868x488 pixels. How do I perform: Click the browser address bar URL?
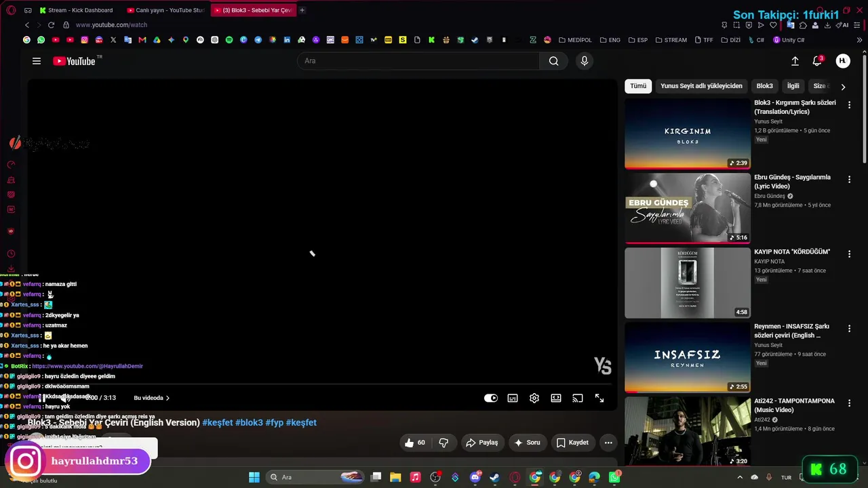(x=111, y=25)
